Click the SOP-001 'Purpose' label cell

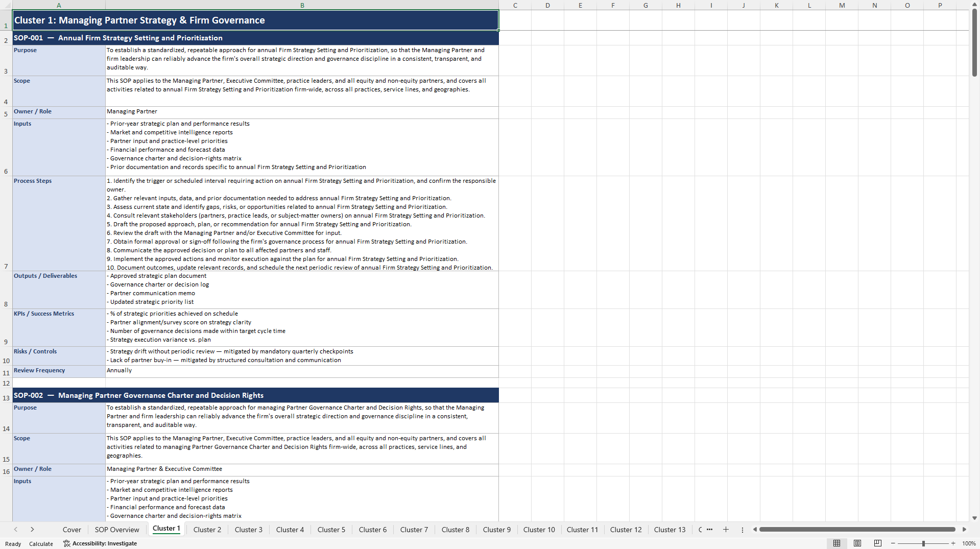[59, 60]
